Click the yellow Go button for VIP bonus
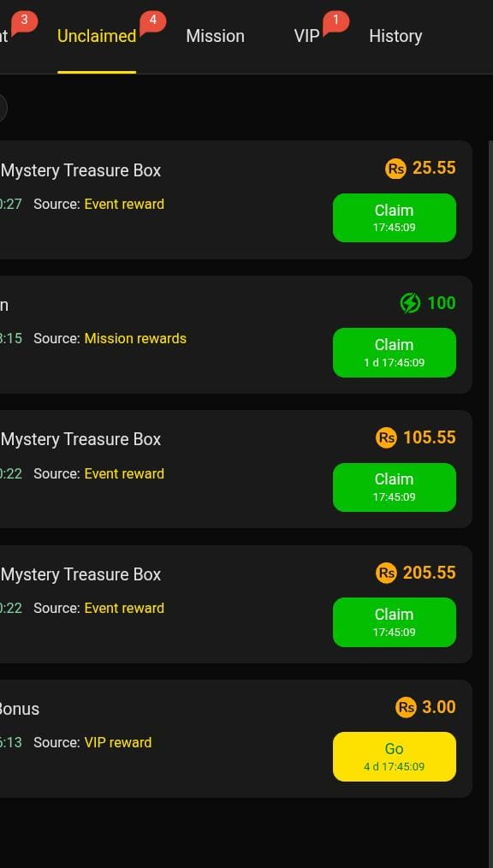The image size is (493, 868). click(395, 757)
